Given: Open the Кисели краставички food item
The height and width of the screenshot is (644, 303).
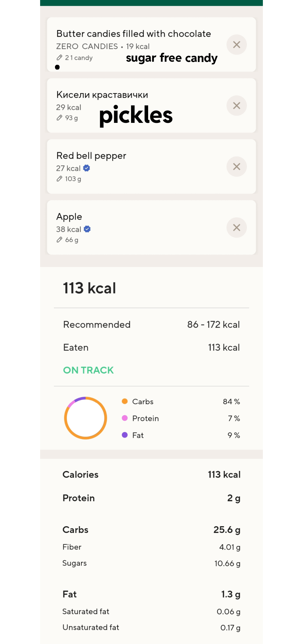Looking at the screenshot, I should pos(102,95).
